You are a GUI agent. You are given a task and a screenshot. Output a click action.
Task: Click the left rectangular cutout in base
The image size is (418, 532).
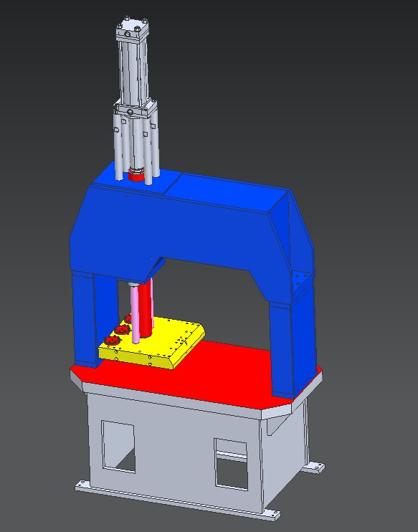tap(118, 447)
